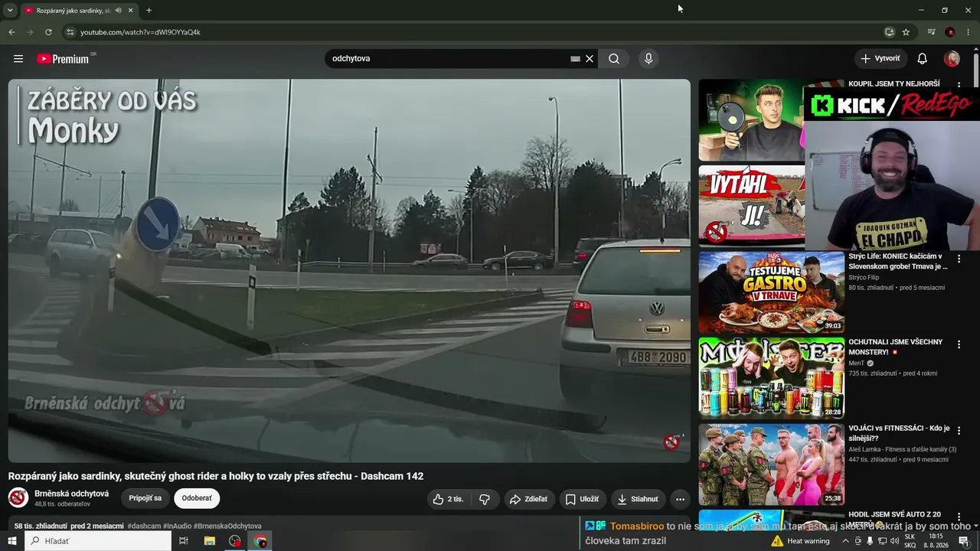Open more actions under the video
This screenshot has height=551, width=980.
[680, 499]
